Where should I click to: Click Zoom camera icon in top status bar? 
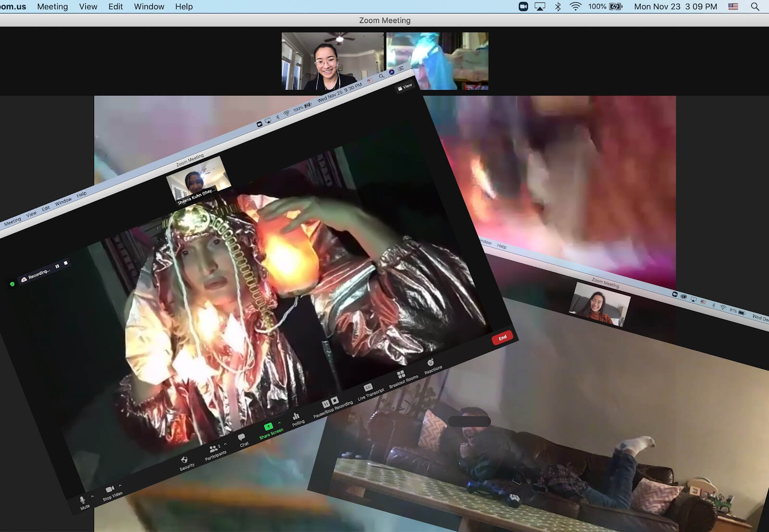(523, 7)
